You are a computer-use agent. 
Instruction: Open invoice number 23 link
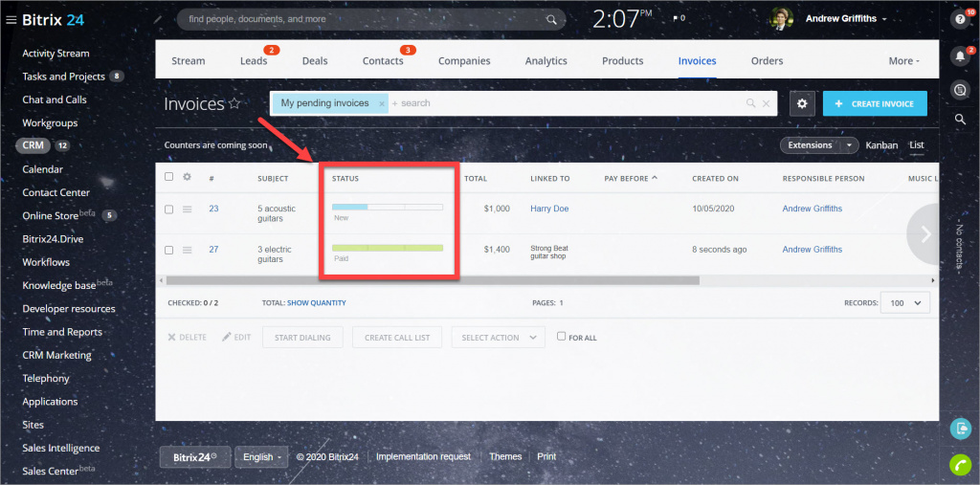(x=213, y=209)
